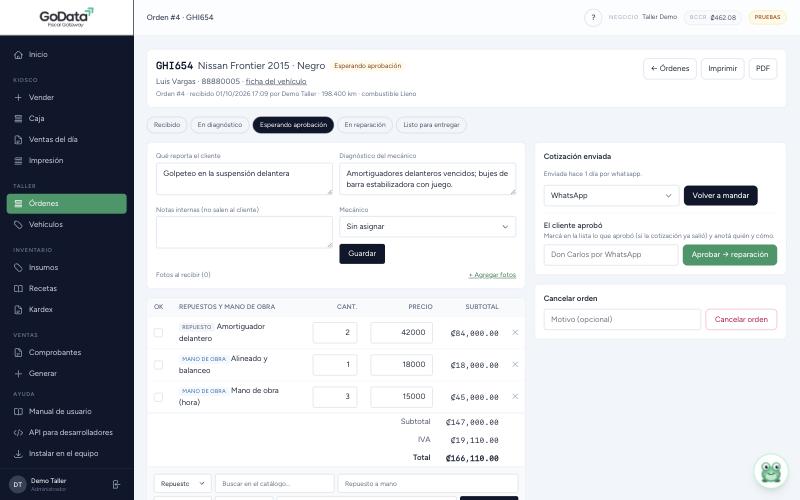Viewport: 800px width, 500px height.
Task: Click the Vender plus icon
Action: [x=18, y=97]
